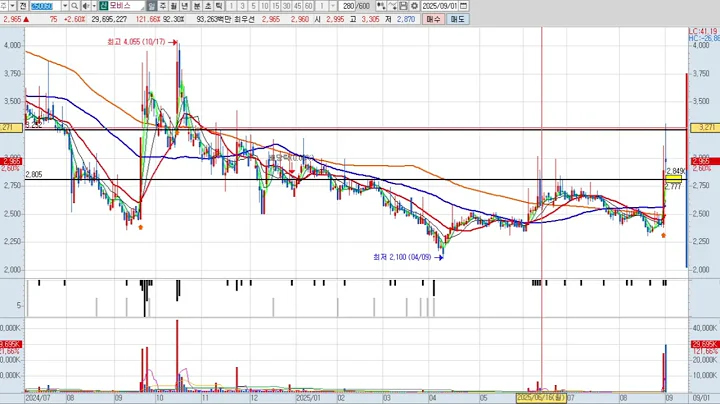Click the volume 29,695,227 in the quote bar
Viewport: 720px width, 404px height.
pos(109,19)
